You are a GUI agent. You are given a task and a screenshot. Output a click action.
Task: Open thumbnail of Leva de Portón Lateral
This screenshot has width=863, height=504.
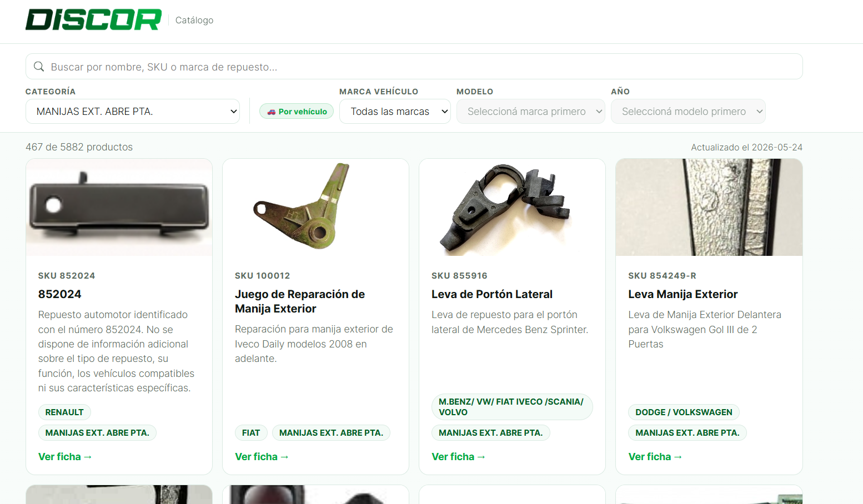tap(512, 207)
